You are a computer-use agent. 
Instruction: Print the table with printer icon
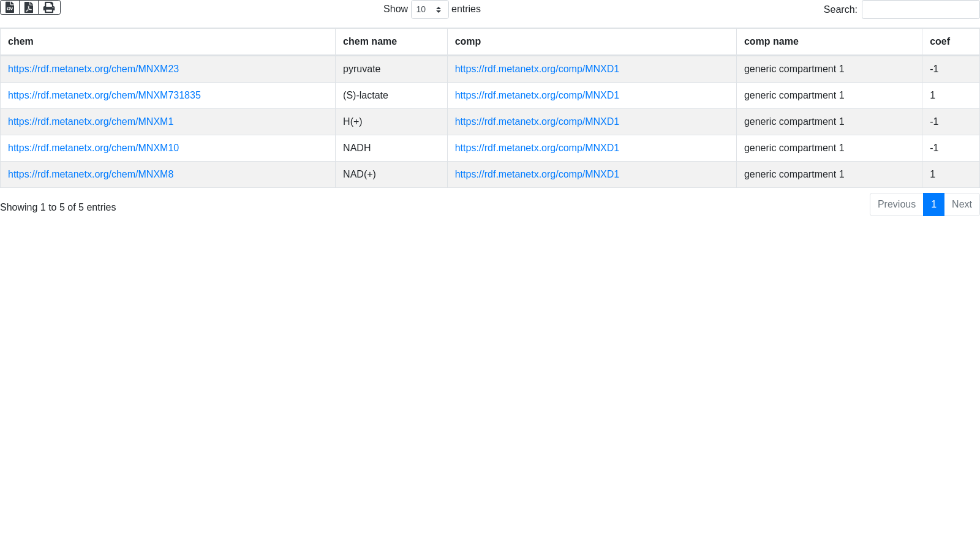49,7
